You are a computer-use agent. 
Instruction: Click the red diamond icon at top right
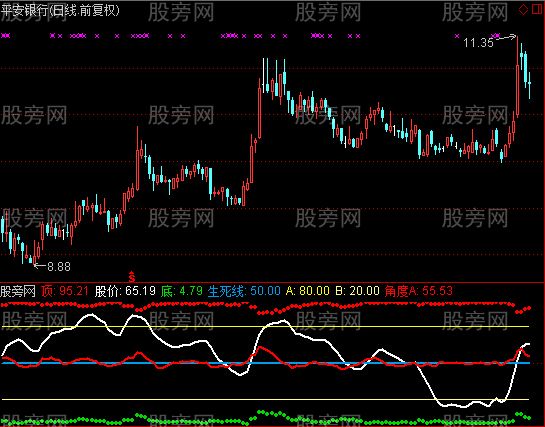(x=523, y=9)
